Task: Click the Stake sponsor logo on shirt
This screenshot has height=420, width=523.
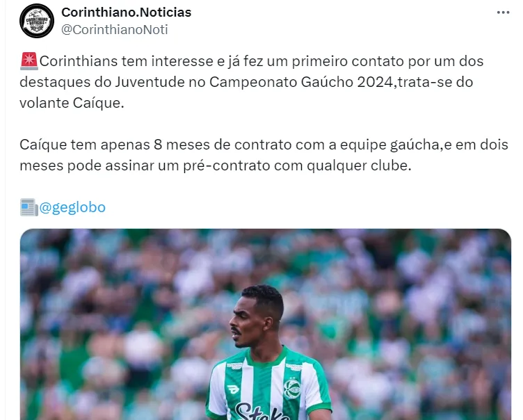Action: [261, 412]
